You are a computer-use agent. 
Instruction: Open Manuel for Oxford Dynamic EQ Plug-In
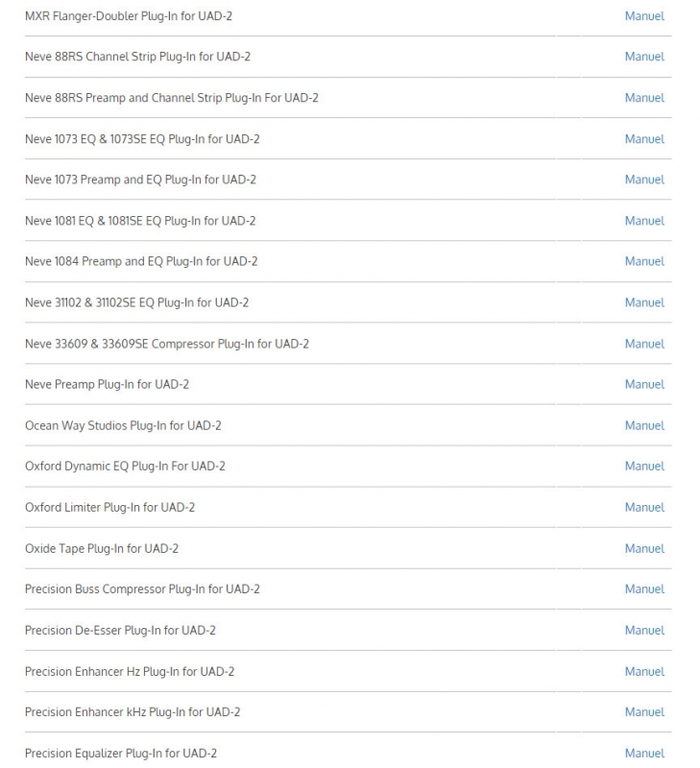point(643,466)
